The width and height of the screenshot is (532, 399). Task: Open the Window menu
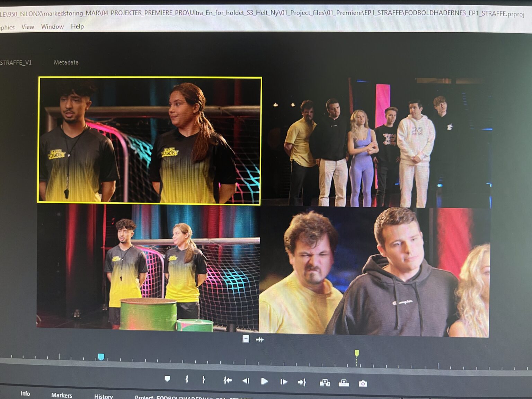pyautogui.click(x=52, y=26)
